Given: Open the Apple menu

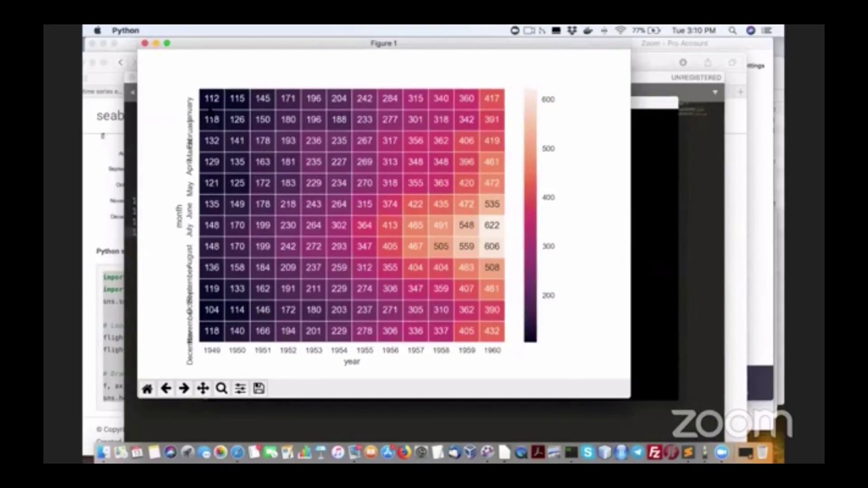Looking at the screenshot, I should [97, 30].
